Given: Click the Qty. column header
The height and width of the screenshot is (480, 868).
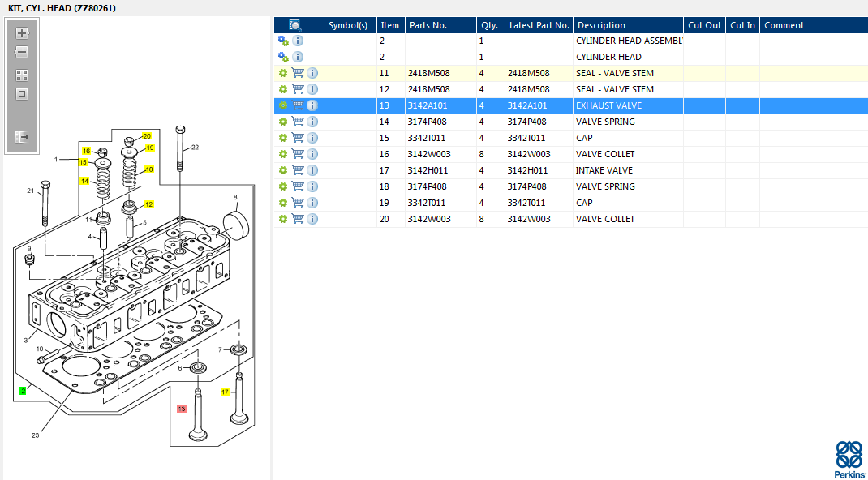Looking at the screenshot, I should point(488,25).
